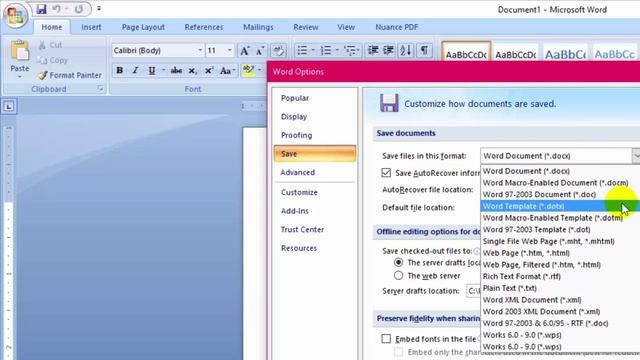Click the Multilevel List icon
640x360 pixels.
click(x=351, y=50)
